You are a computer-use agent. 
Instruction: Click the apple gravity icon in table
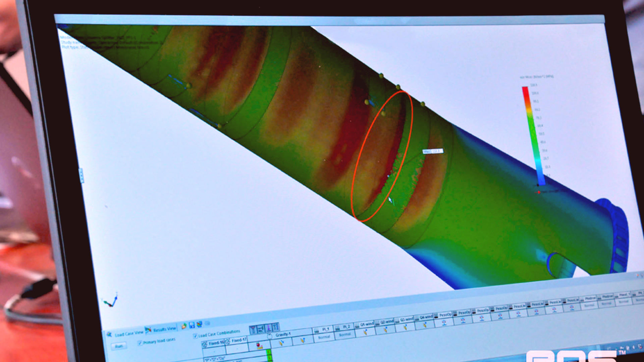click(259, 346)
